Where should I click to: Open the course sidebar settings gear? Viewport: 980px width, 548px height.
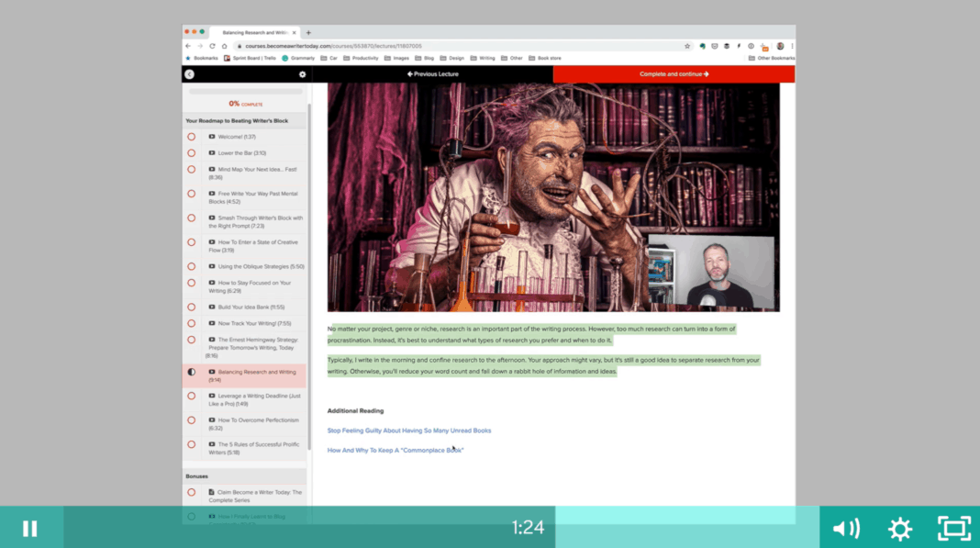(x=303, y=74)
